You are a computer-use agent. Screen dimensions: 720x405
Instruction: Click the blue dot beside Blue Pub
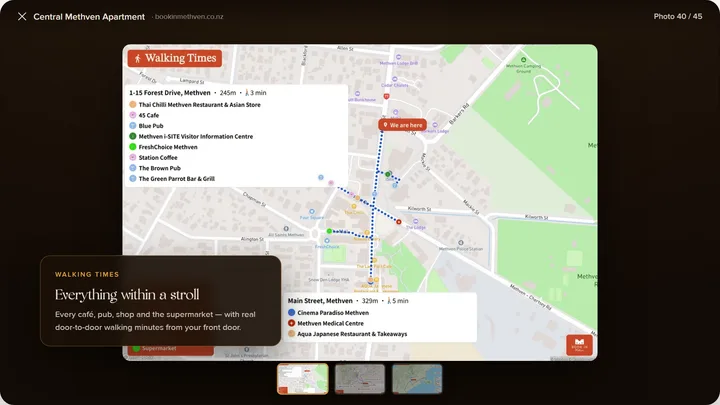(133, 125)
